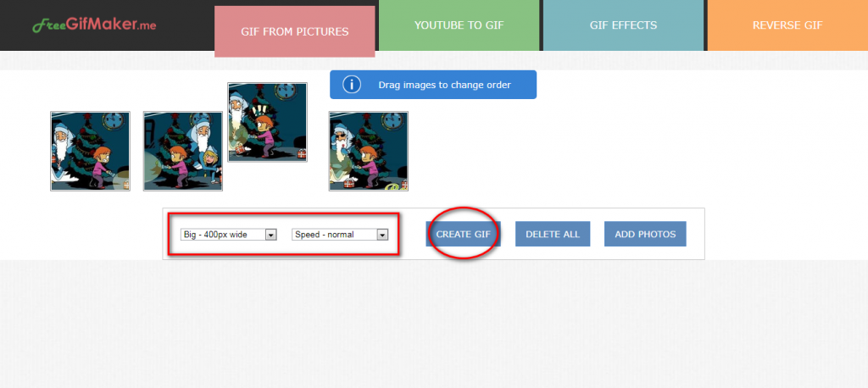
Task: Switch to the YOUTUBE TO GIF tab
Action: (x=459, y=25)
